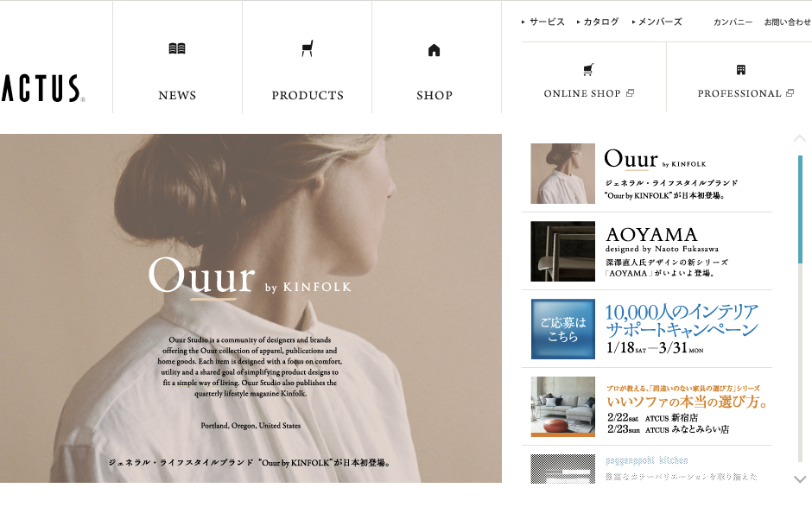Click the large Ouur hero banner title

point(250,277)
